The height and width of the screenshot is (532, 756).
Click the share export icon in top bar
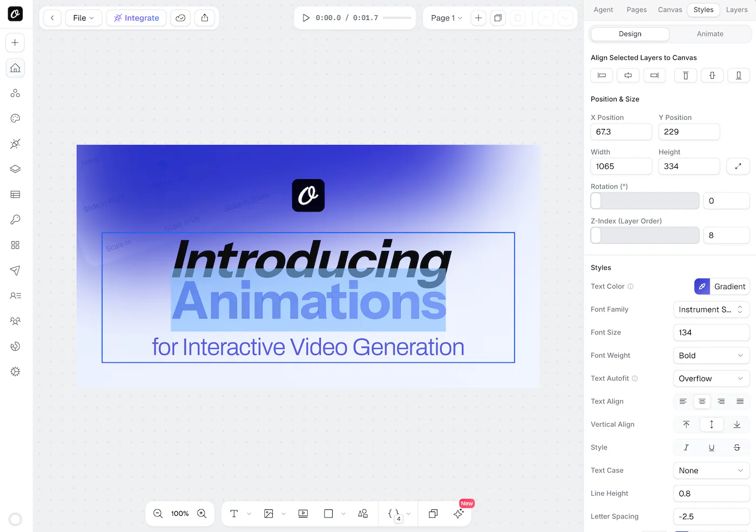[x=205, y=18]
